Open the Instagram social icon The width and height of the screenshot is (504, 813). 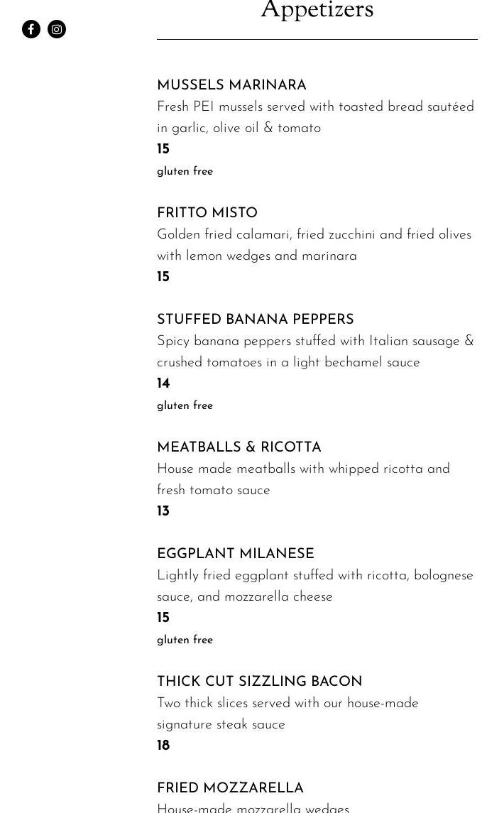[57, 29]
